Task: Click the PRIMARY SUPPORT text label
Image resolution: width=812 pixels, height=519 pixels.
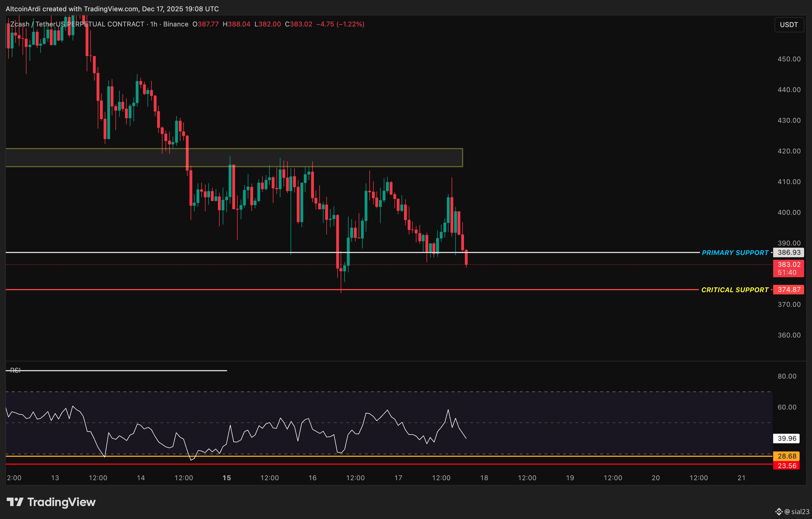Action: pos(735,253)
